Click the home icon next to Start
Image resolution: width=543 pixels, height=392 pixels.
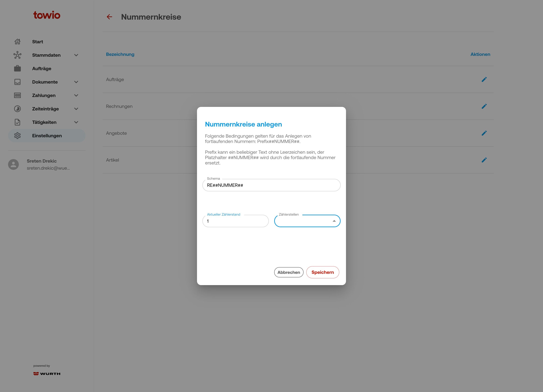click(17, 42)
